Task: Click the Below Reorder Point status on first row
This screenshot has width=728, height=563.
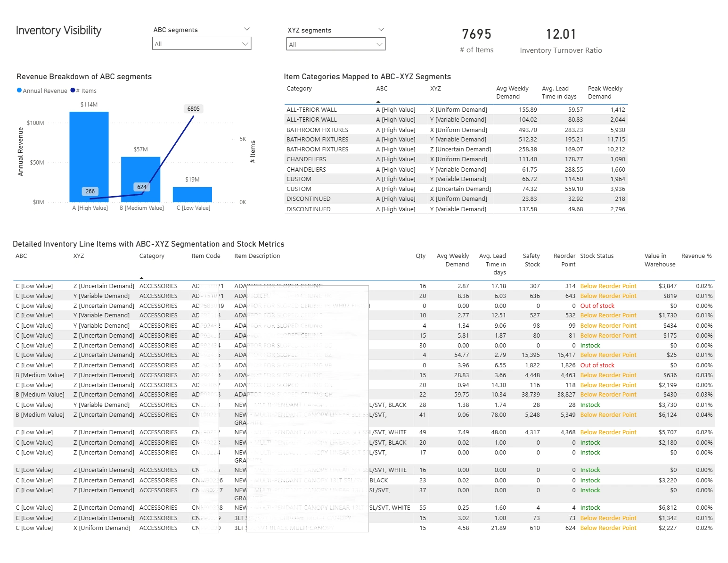Action: [x=608, y=286]
